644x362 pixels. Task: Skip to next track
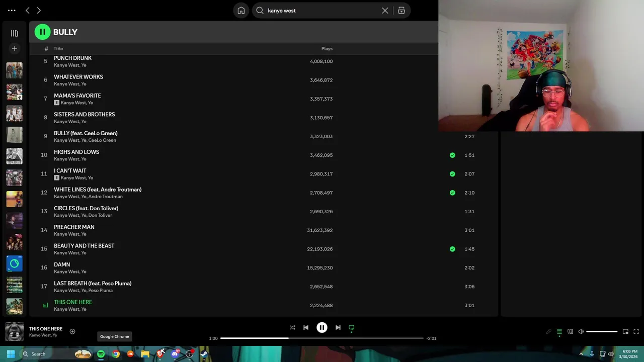coord(338,327)
